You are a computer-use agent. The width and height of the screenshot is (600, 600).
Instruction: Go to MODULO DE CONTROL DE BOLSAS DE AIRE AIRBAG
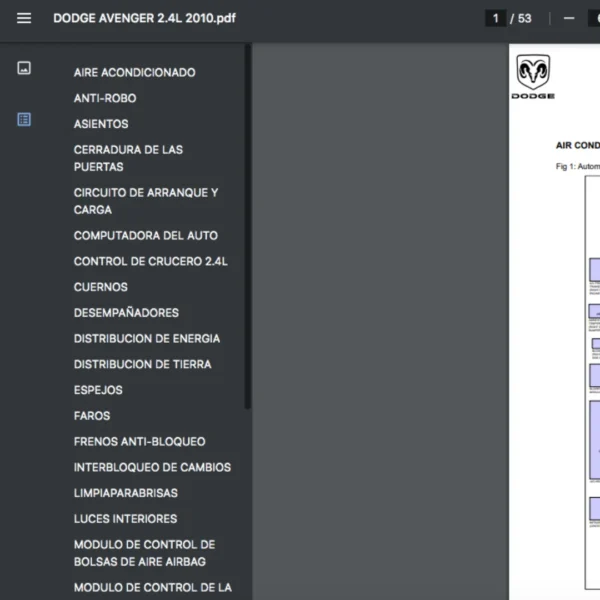(x=144, y=553)
